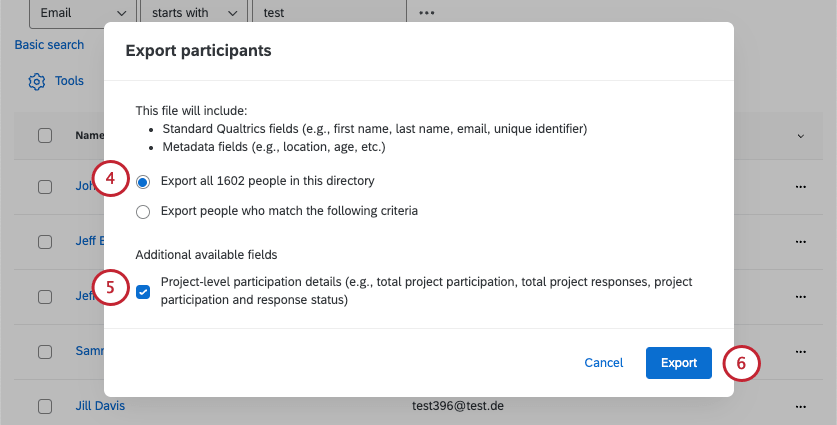Click the Export button
Viewport: 837px width, 425px height.
(x=679, y=363)
